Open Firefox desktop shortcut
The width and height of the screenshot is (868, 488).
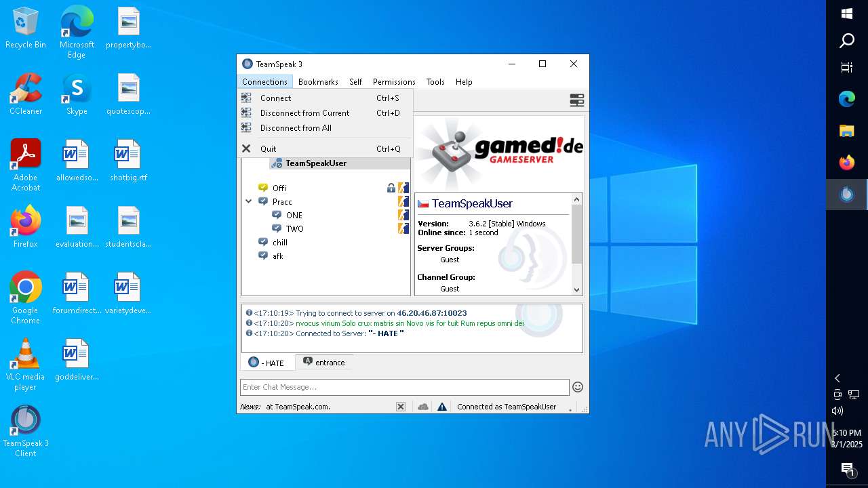26,227
